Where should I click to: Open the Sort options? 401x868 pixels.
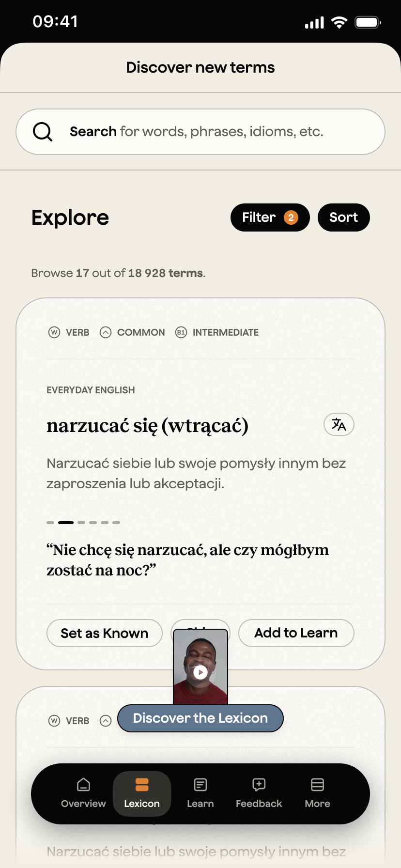(x=343, y=217)
